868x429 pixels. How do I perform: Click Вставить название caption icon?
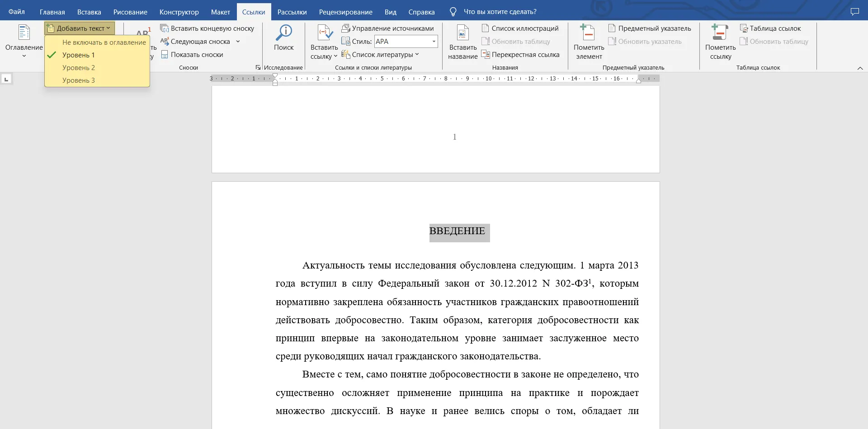point(462,33)
